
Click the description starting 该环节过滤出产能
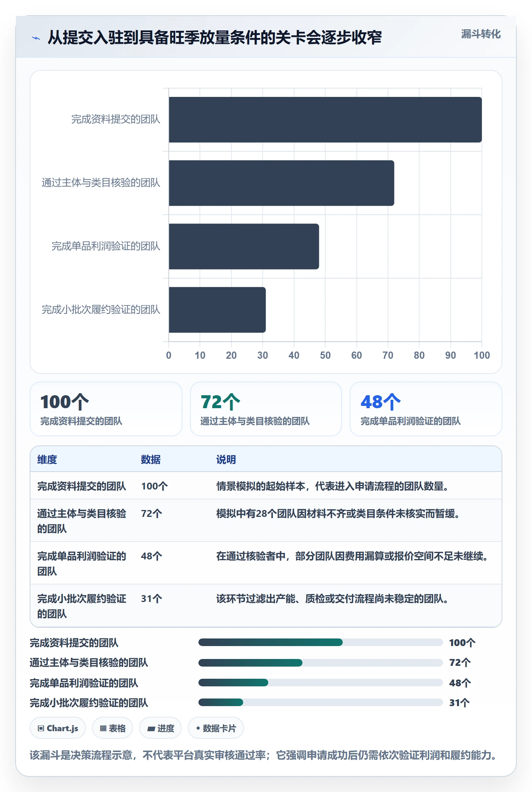click(x=332, y=599)
